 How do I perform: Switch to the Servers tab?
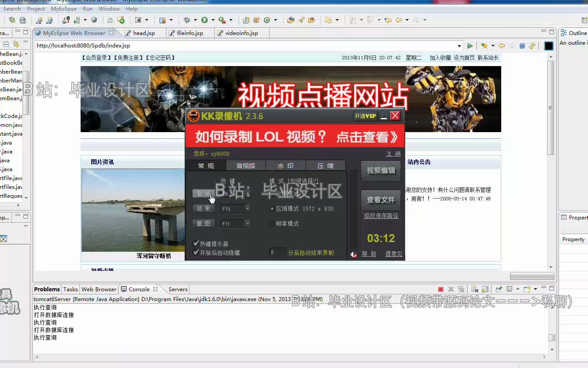click(x=178, y=289)
